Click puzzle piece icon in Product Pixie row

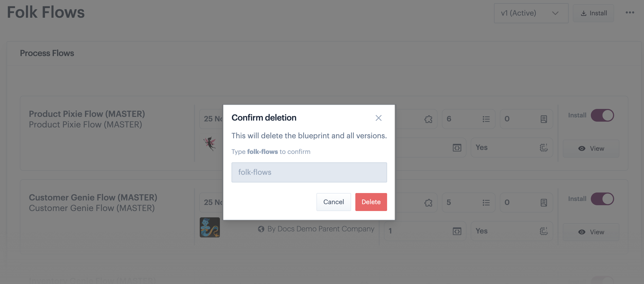pos(428,119)
